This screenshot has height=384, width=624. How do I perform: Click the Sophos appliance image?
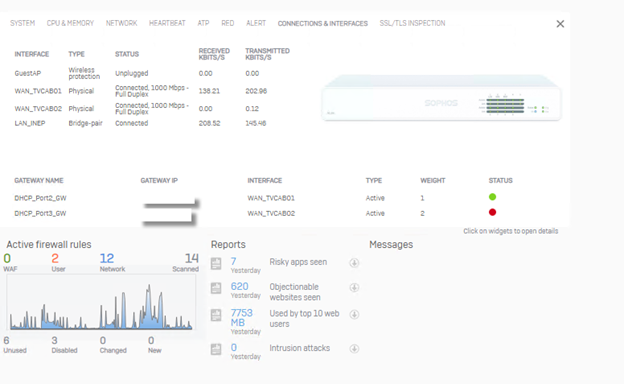coord(441,98)
